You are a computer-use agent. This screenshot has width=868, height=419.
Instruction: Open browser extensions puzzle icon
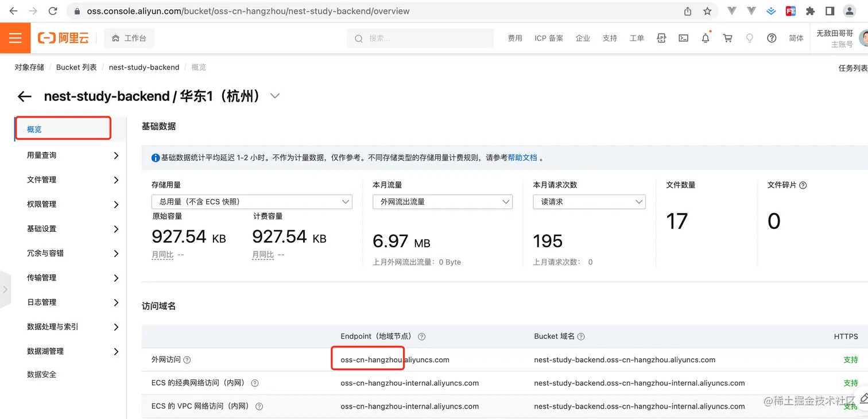(x=811, y=11)
